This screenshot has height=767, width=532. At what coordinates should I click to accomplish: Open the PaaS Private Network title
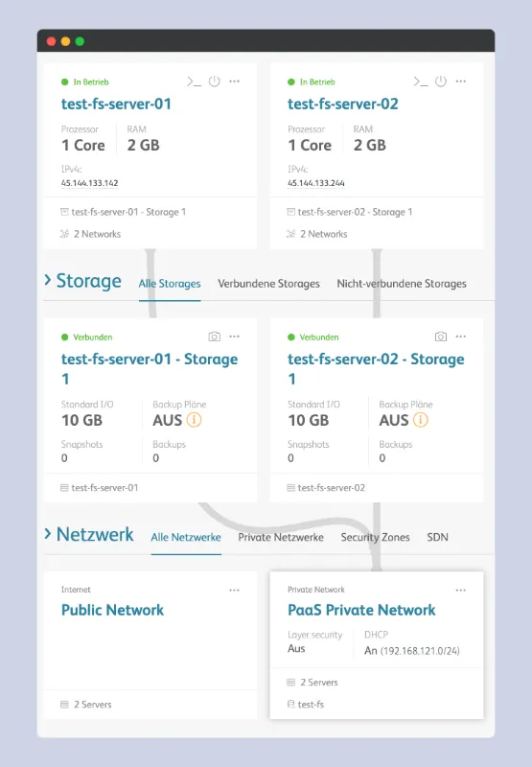(361, 610)
